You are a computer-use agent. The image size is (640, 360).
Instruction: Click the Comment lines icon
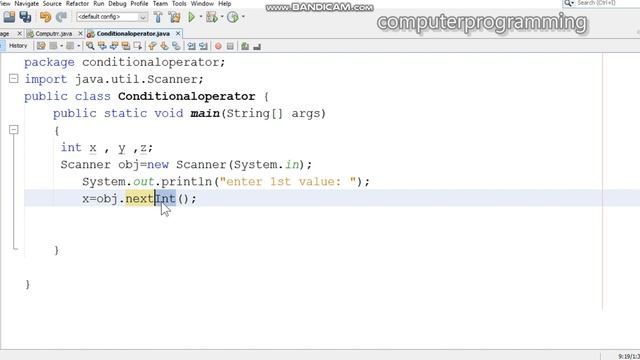tap(245, 46)
